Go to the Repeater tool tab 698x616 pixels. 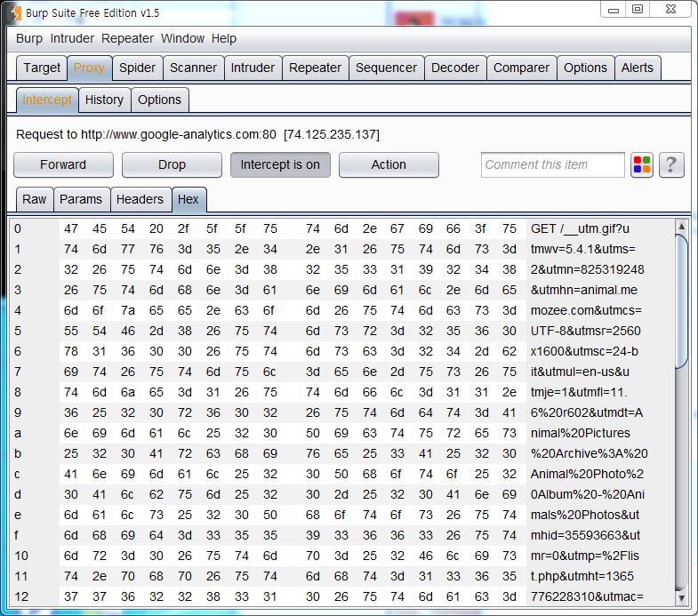click(x=315, y=68)
